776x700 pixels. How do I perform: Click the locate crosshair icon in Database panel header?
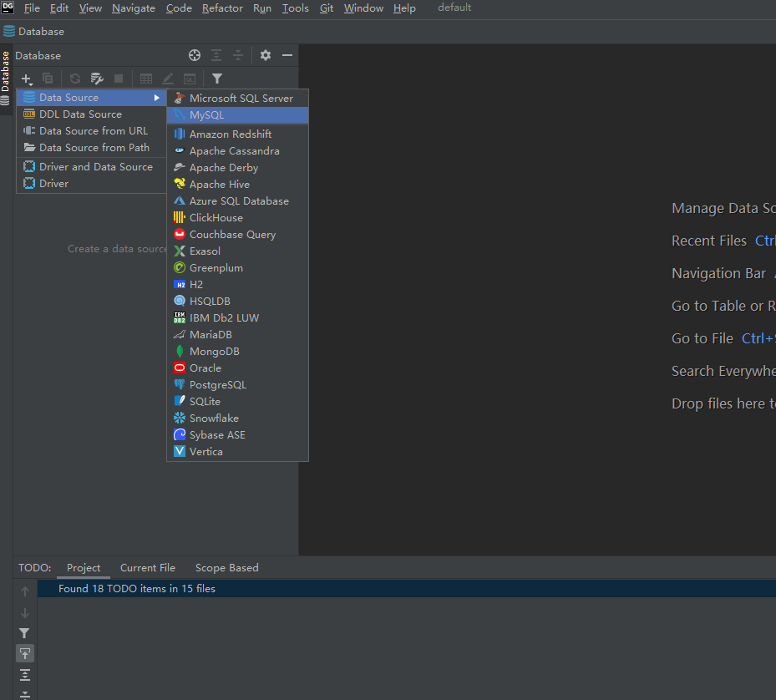[x=195, y=55]
